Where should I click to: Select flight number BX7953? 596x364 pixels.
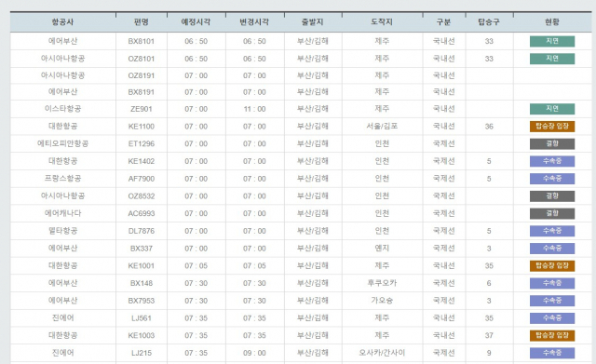(142, 301)
